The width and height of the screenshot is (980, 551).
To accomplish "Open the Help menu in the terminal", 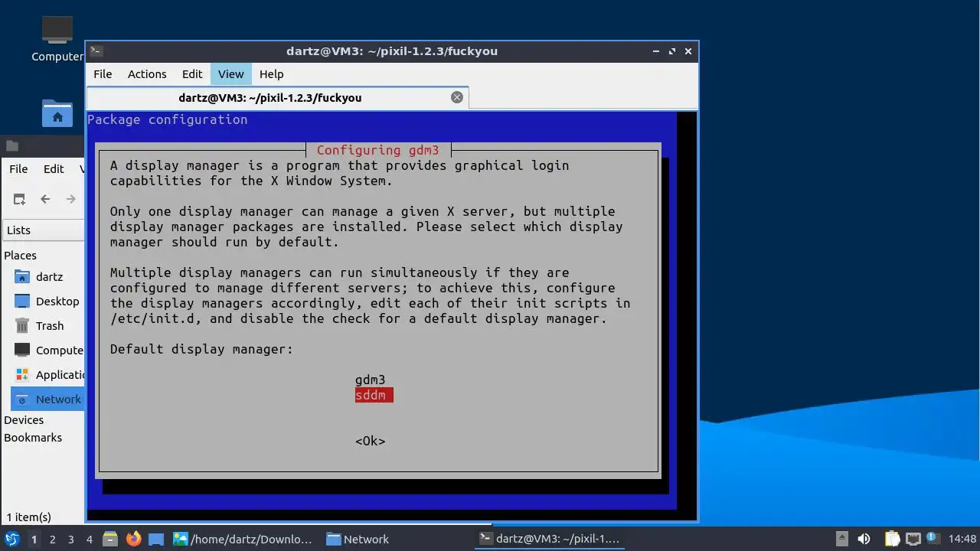I will point(271,74).
